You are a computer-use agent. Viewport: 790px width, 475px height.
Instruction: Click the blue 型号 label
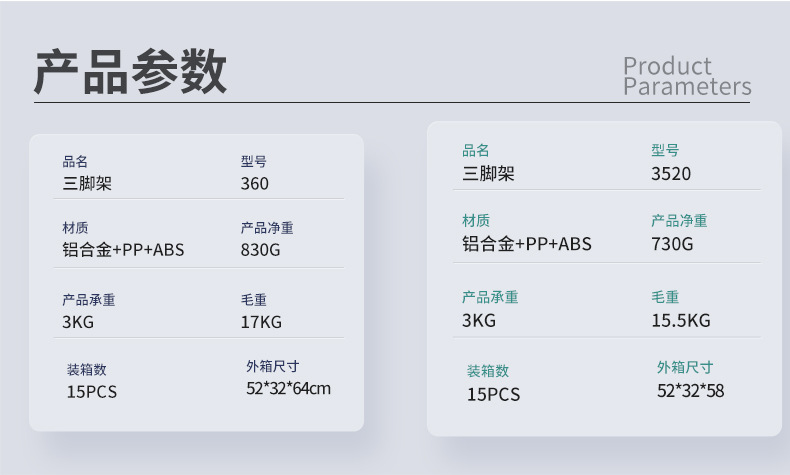pos(253,162)
